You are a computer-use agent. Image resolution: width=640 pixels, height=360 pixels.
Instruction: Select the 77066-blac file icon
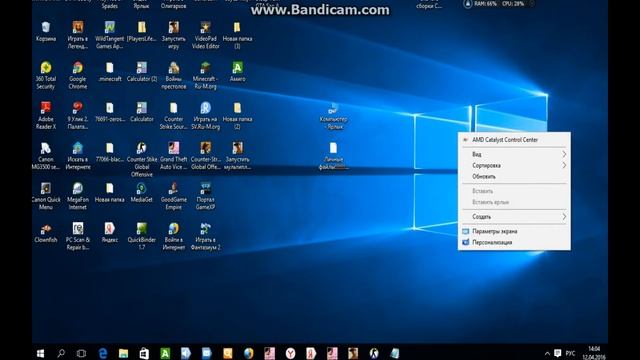[109, 152]
